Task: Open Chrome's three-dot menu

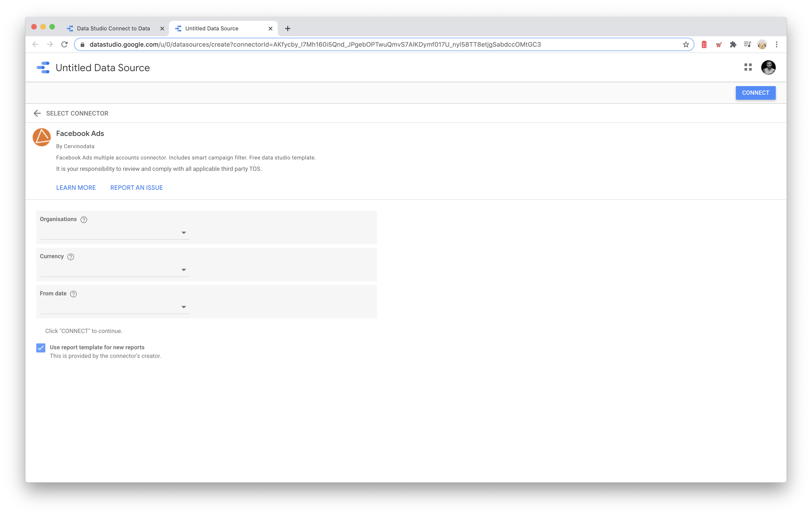Action: pos(777,44)
